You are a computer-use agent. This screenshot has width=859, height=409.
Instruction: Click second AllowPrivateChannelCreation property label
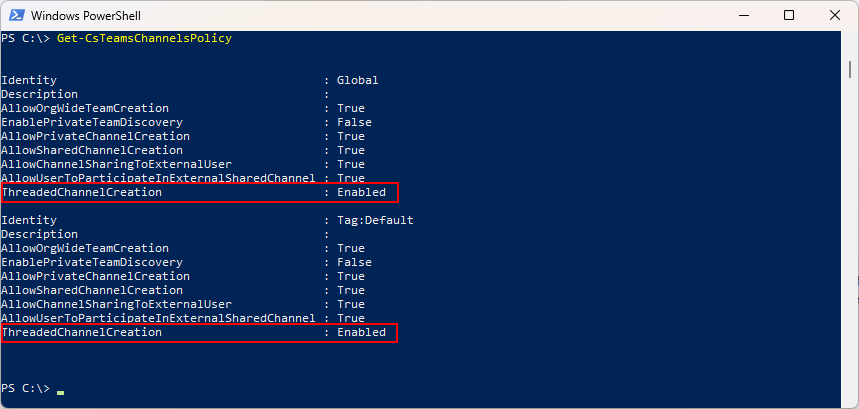tap(95, 276)
